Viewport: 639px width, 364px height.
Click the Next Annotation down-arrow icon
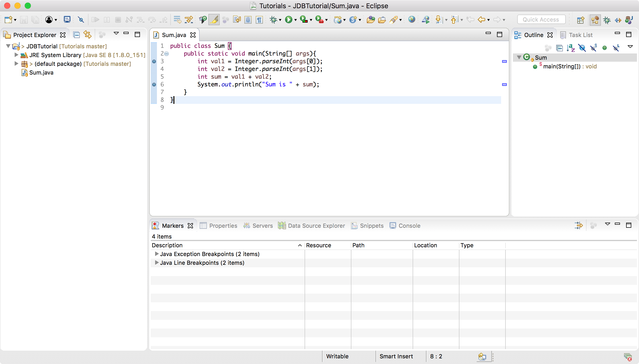(x=439, y=20)
